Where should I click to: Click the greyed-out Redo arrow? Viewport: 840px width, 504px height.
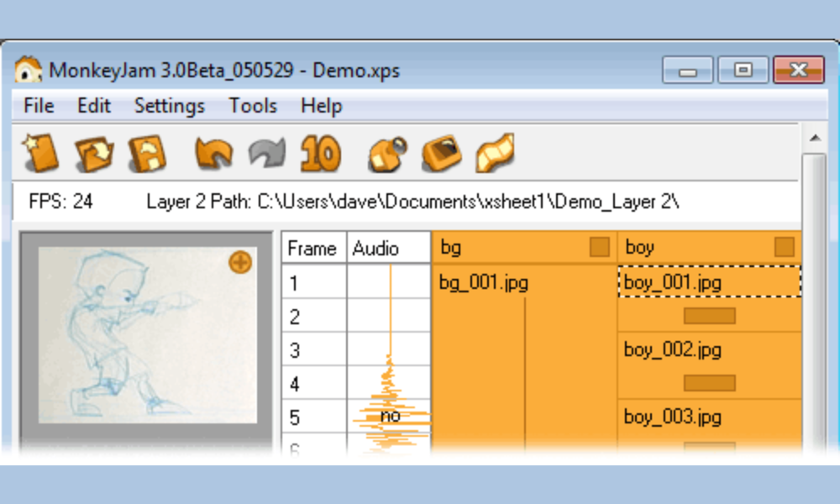click(x=267, y=155)
